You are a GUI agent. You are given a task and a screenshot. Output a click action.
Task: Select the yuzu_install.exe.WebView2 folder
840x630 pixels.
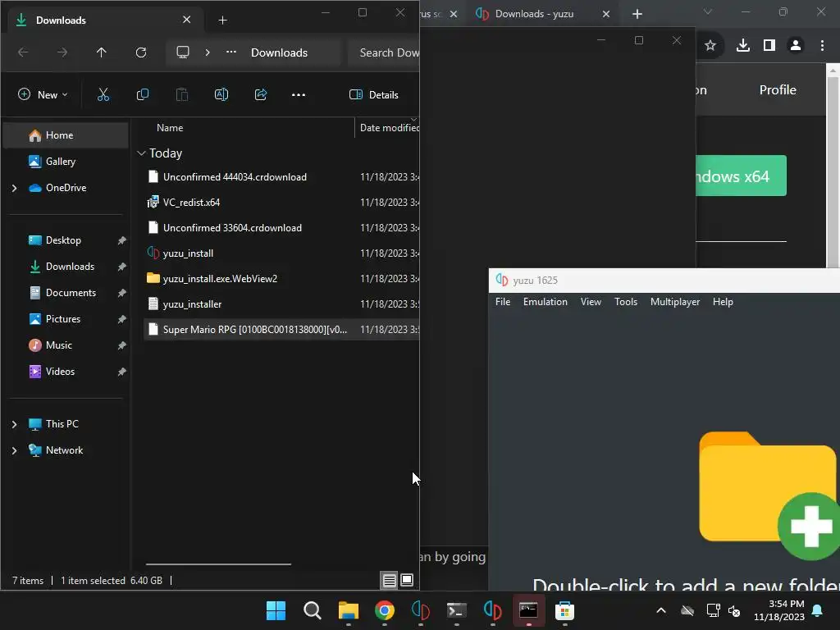pos(281,279)
